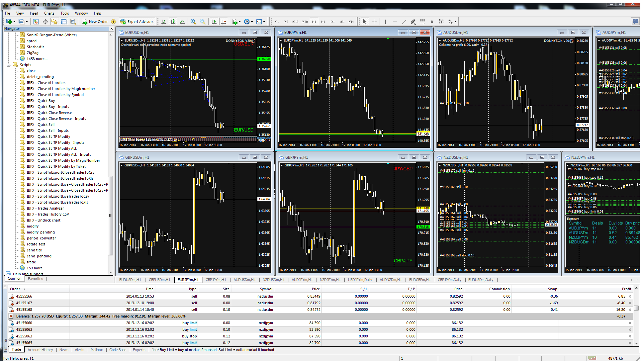Toggle candlestick chart mode

[173, 22]
